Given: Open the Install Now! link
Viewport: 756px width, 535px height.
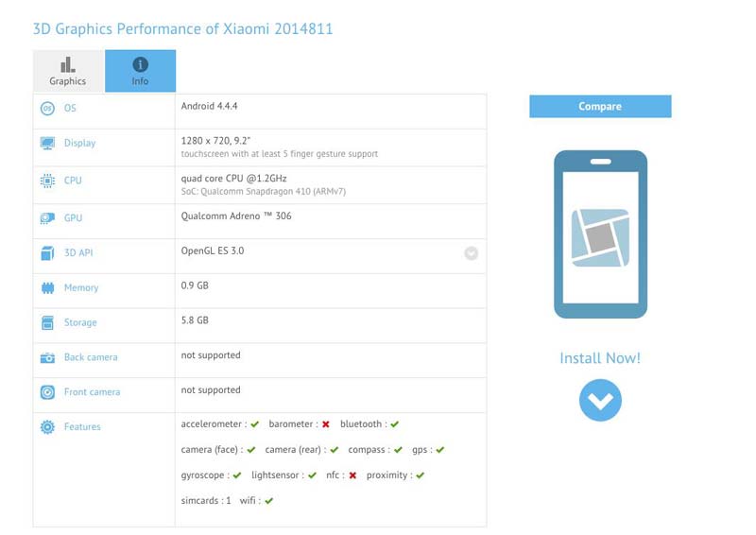Looking at the screenshot, I should click(x=600, y=358).
